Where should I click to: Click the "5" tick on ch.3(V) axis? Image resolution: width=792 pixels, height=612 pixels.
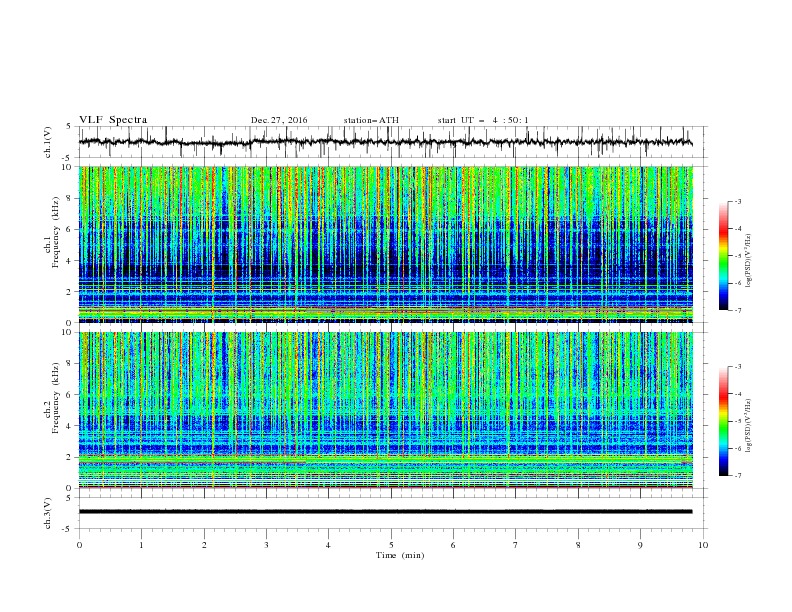pyautogui.click(x=70, y=498)
